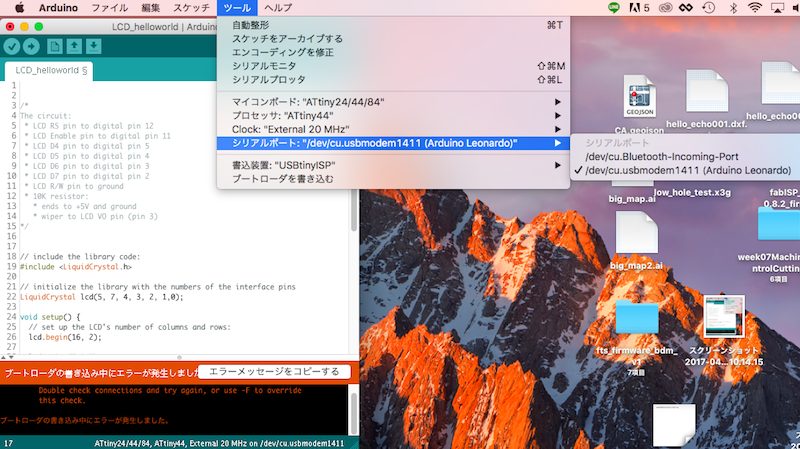
Task: Click the New sketch toolbar icon
Action: [55, 46]
